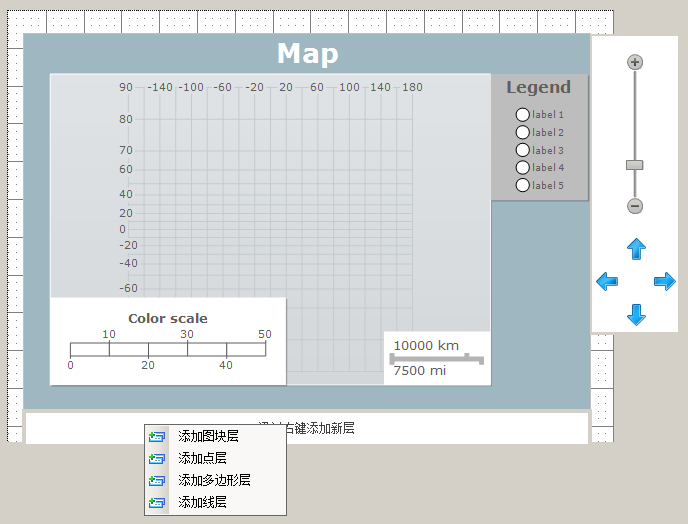Screen dimensions: 688x524
Task: Click the Map title text
Action: tap(308, 54)
